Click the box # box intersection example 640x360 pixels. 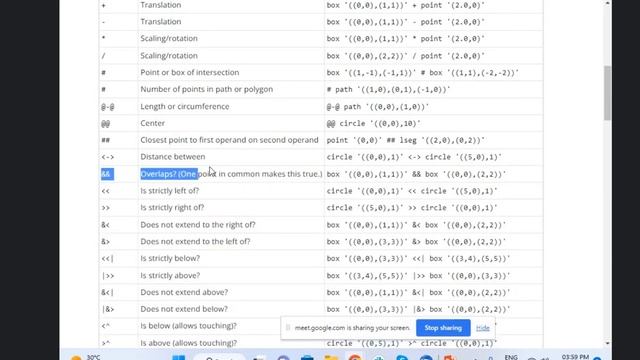[x=423, y=73]
